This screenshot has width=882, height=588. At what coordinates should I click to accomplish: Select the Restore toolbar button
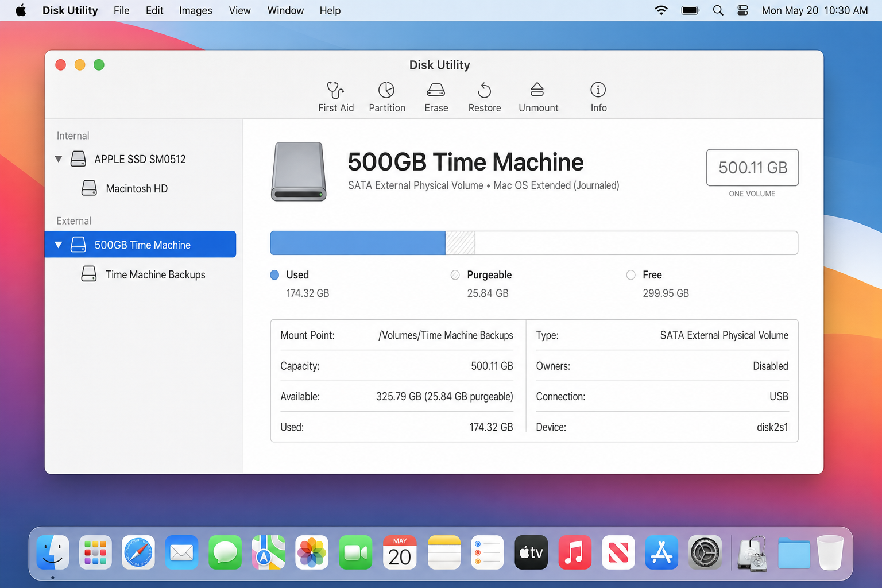(485, 97)
